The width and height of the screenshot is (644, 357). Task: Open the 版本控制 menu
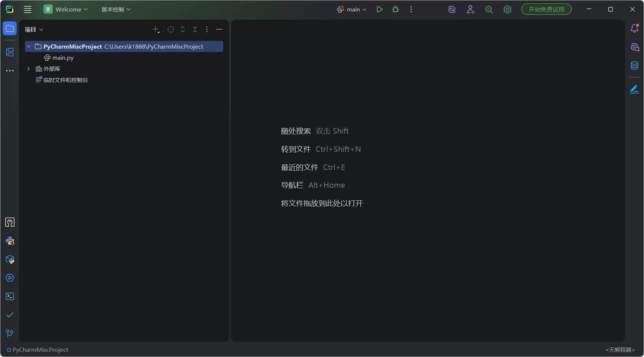pyautogui.click(x=116, y=9)
